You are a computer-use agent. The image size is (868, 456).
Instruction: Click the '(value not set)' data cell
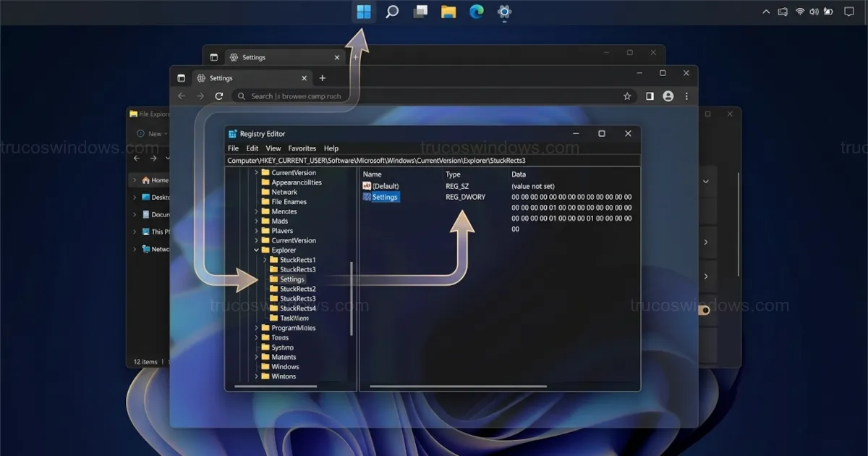pyautogui.click(x=533, y=186)
